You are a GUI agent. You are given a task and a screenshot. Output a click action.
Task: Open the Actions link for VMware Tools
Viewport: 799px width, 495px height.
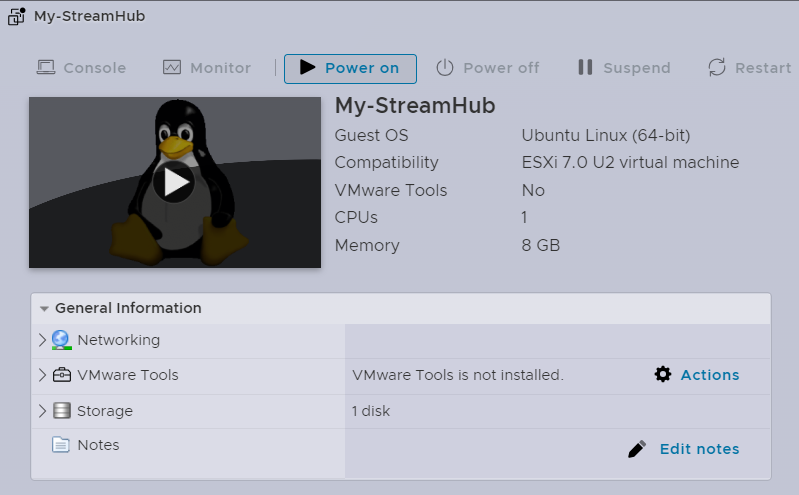pos(709,375)
